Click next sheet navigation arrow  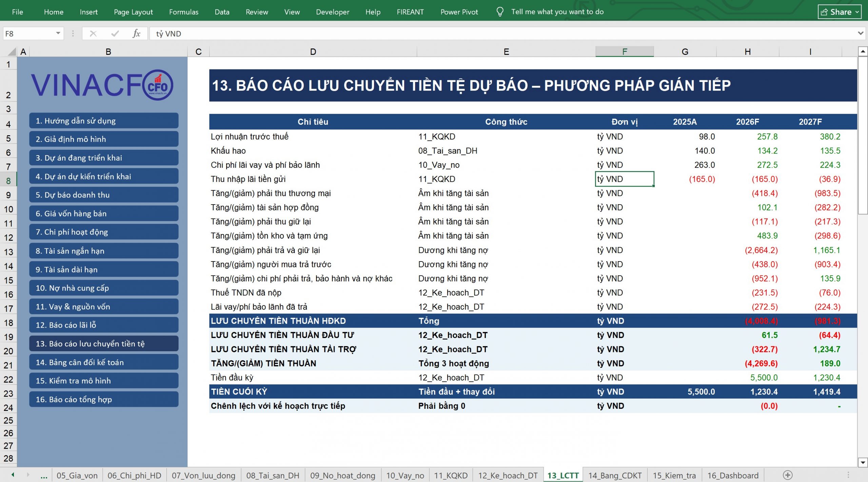click(28, 475)
